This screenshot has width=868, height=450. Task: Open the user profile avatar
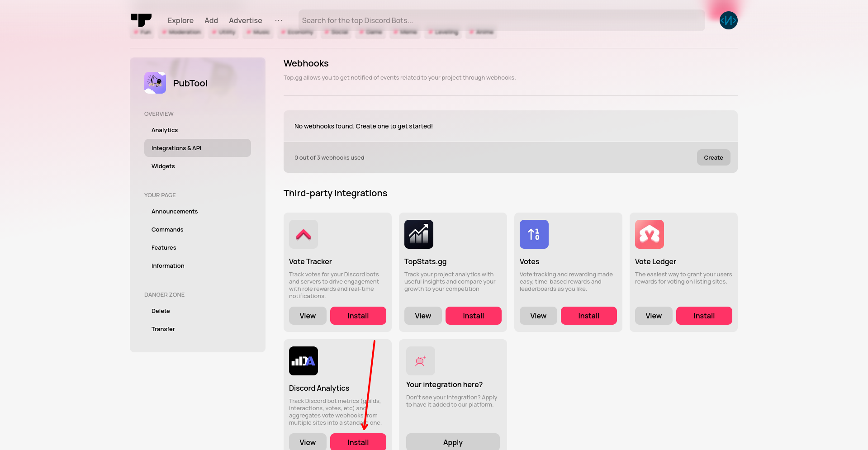click(x=728, y=20)
